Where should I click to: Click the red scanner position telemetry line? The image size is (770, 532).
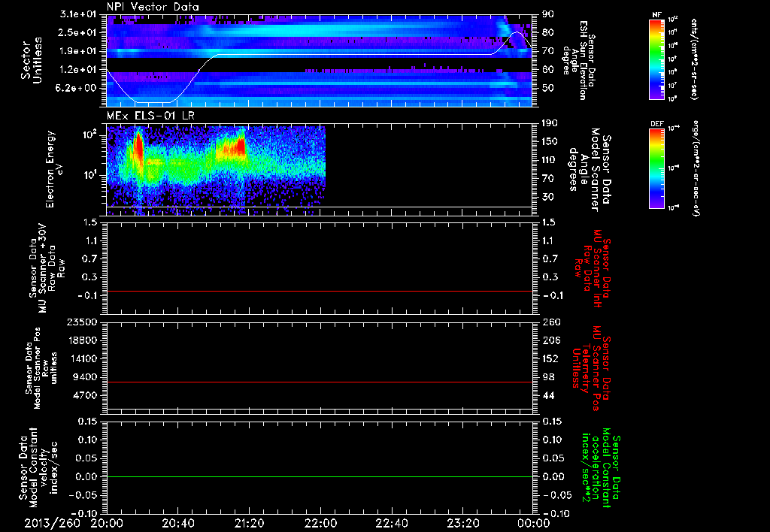(319, 382)
